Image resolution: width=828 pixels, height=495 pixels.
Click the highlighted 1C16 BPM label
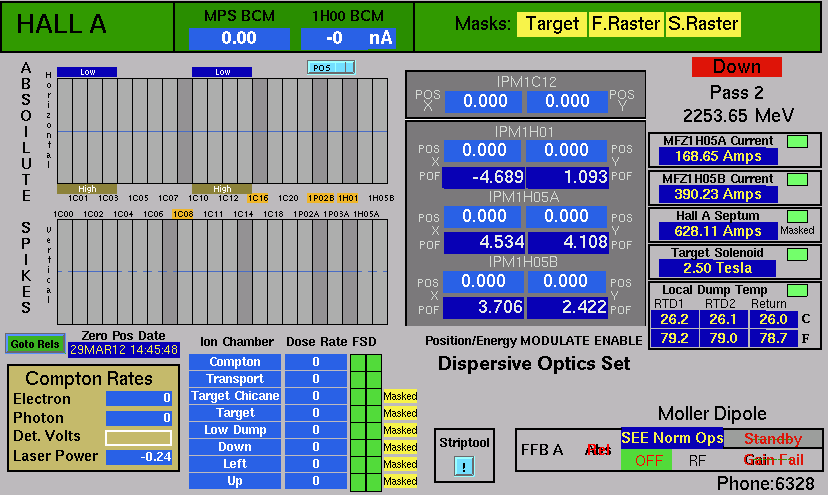[258, 198]
